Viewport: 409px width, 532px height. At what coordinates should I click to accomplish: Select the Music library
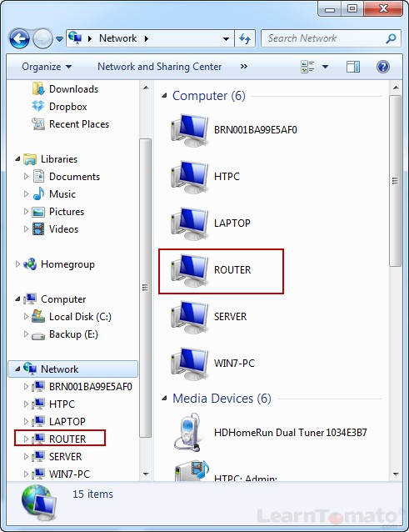62,194
